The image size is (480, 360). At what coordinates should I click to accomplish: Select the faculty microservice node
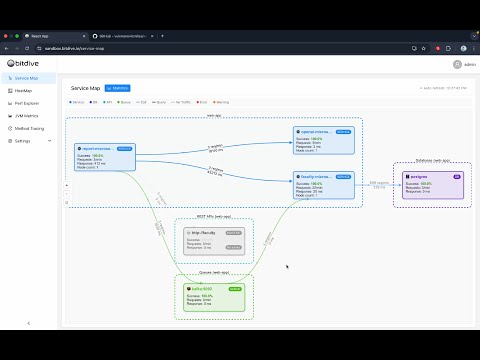(x=324, y=185)
